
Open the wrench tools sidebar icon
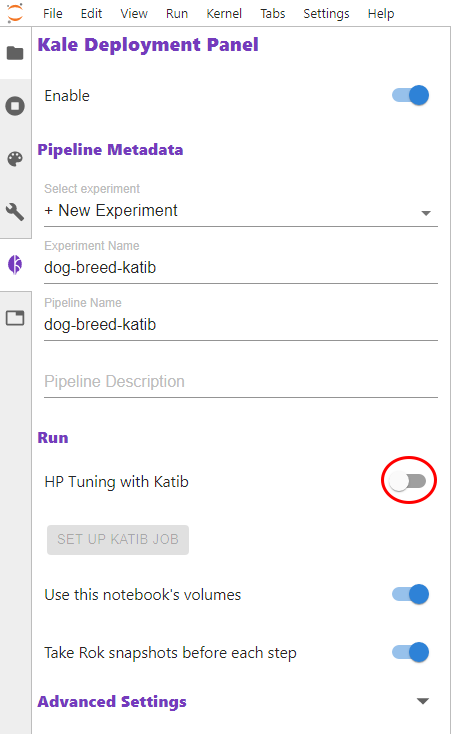(x=15, y=212)
